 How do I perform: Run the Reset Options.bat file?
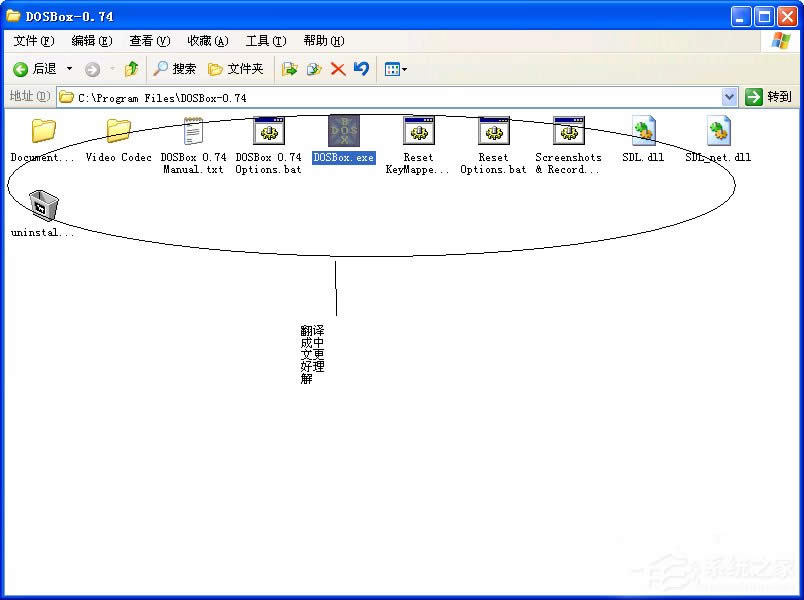[493, 131]
